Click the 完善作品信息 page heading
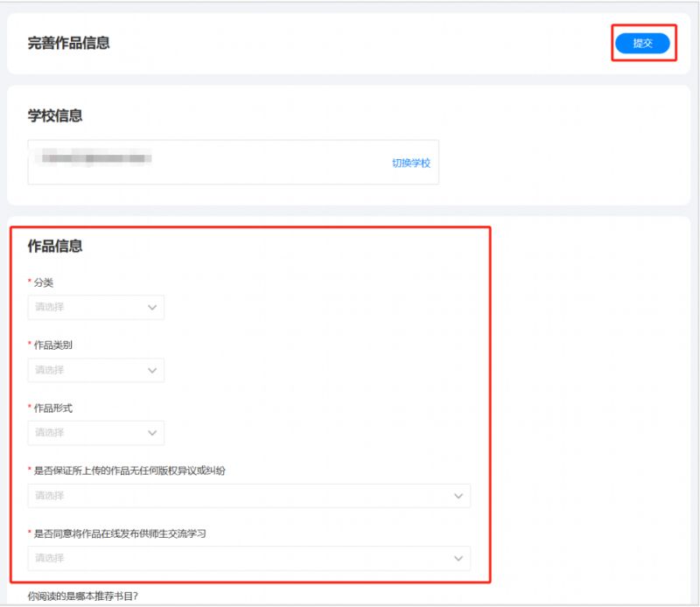Screen dimensions: 700x607 [x=69, y=43]
